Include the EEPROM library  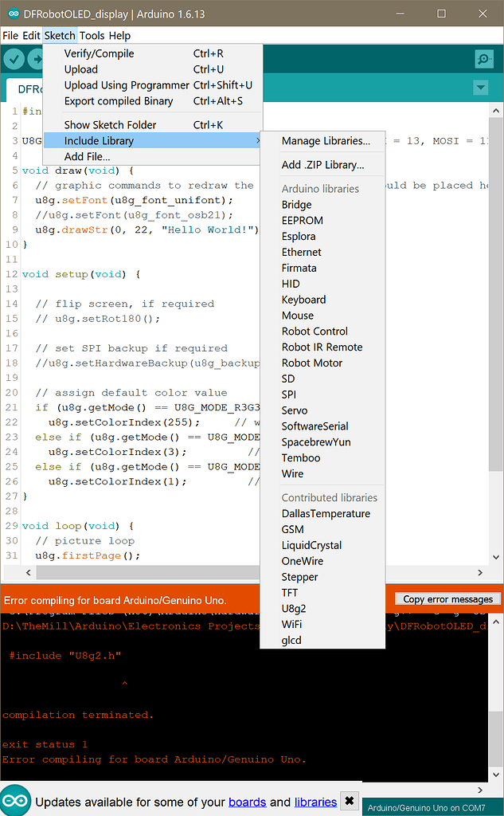pos(322,221)
